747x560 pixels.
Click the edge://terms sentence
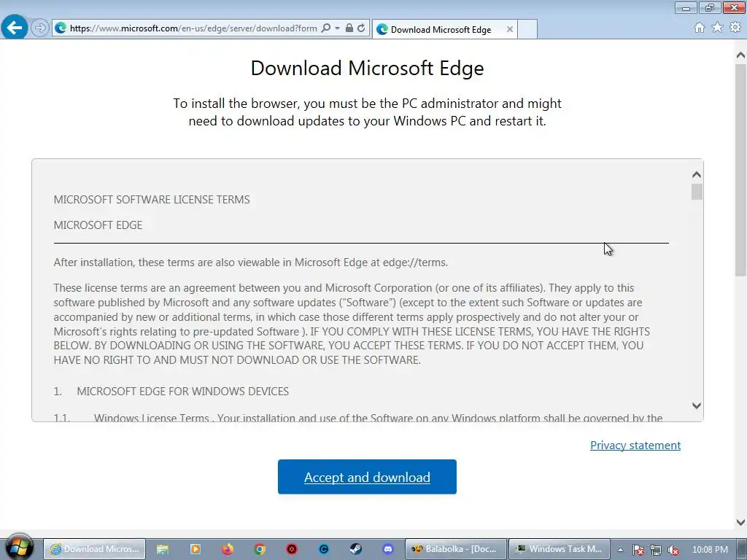point(251,262)
